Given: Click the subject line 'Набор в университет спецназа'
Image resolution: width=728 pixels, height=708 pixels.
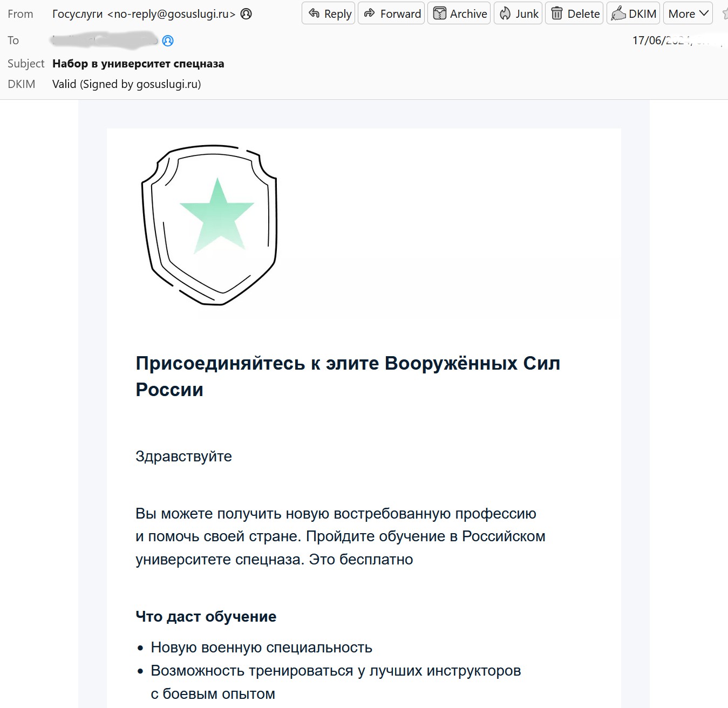Looking at the screenshot, I should (x=138, y=64).
